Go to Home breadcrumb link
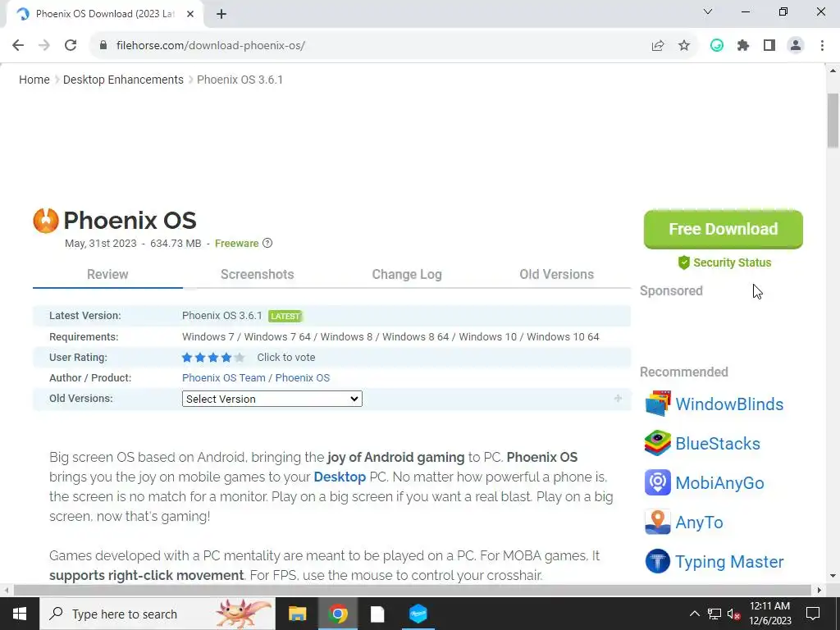This screenshot has width=840, height=630. point(34,80)
